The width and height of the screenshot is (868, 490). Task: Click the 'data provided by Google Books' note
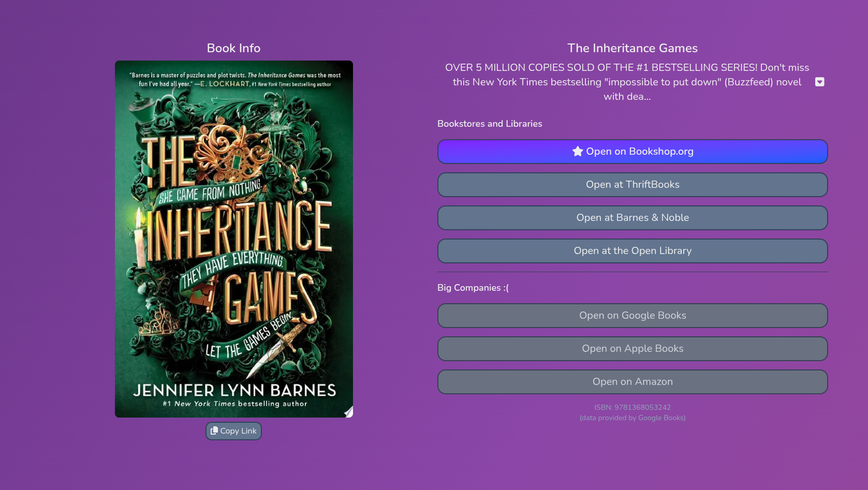click(632, 418)
